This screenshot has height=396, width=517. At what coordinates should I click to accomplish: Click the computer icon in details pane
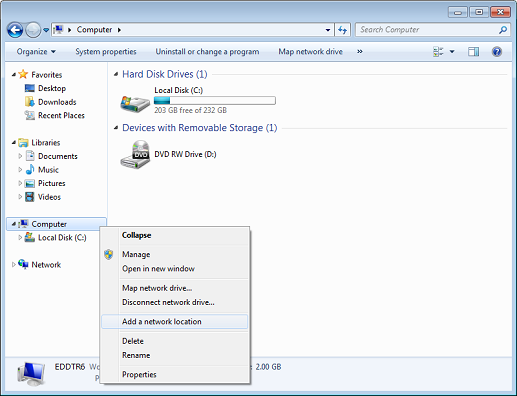[31, 374]
